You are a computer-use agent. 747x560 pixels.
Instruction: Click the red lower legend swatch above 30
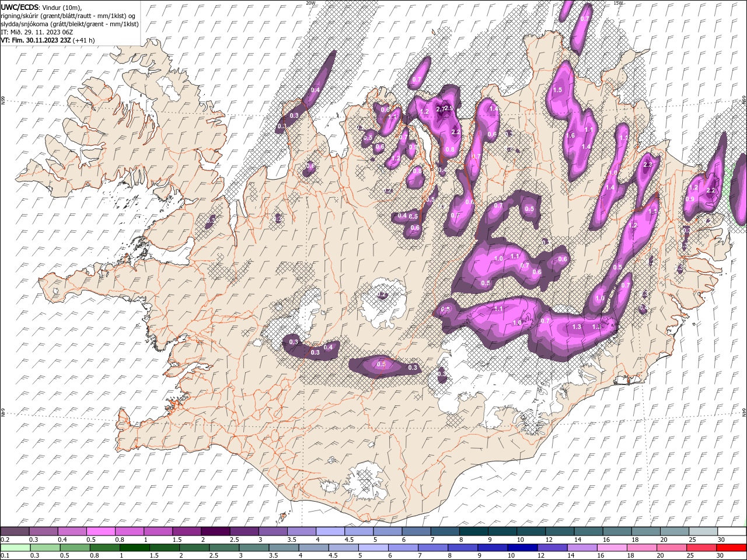(731, 548)
